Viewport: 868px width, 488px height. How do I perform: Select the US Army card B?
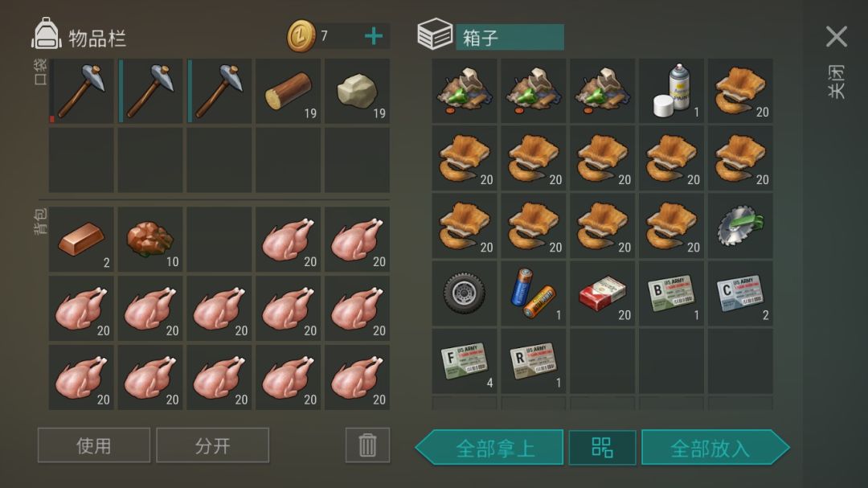671,293
